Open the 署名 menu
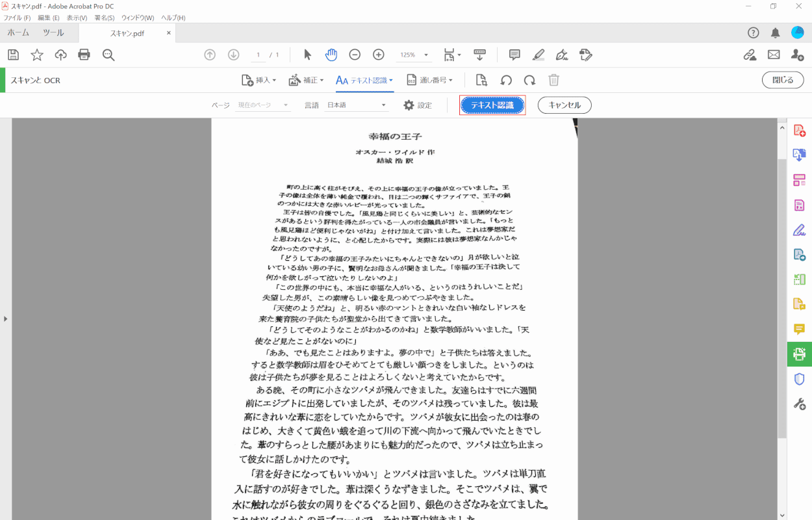Image resolution: width=812 pixels, height=520 pixels. coord(105,18)
